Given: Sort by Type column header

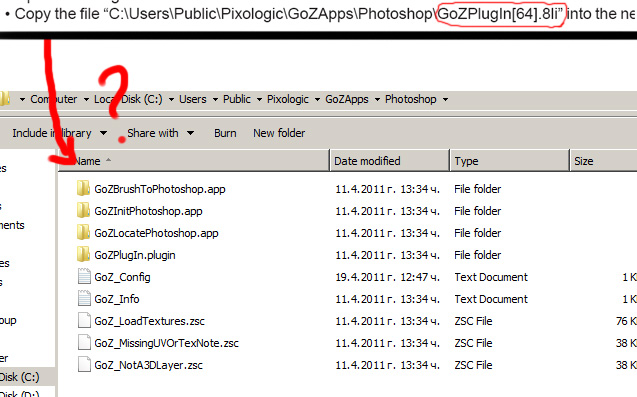Looking at the screenshot, I should 509,161.
